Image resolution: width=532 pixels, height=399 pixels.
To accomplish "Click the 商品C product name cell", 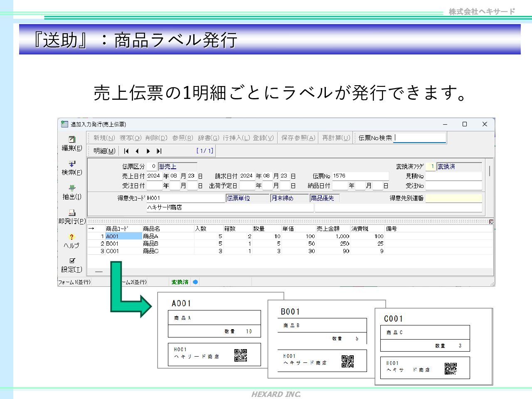I will click(168, 251).
